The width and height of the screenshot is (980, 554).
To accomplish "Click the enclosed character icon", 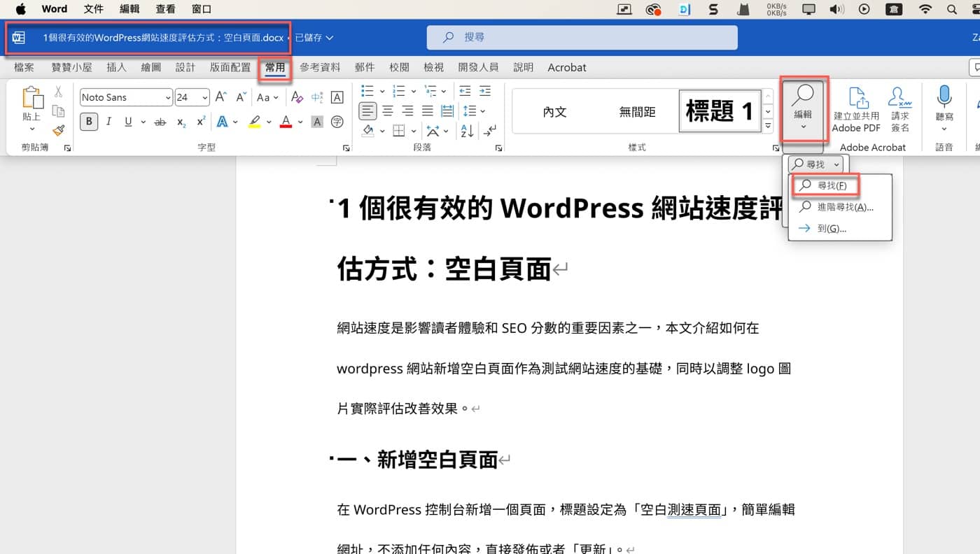I will pyautogui.click(x=337, y=122).
